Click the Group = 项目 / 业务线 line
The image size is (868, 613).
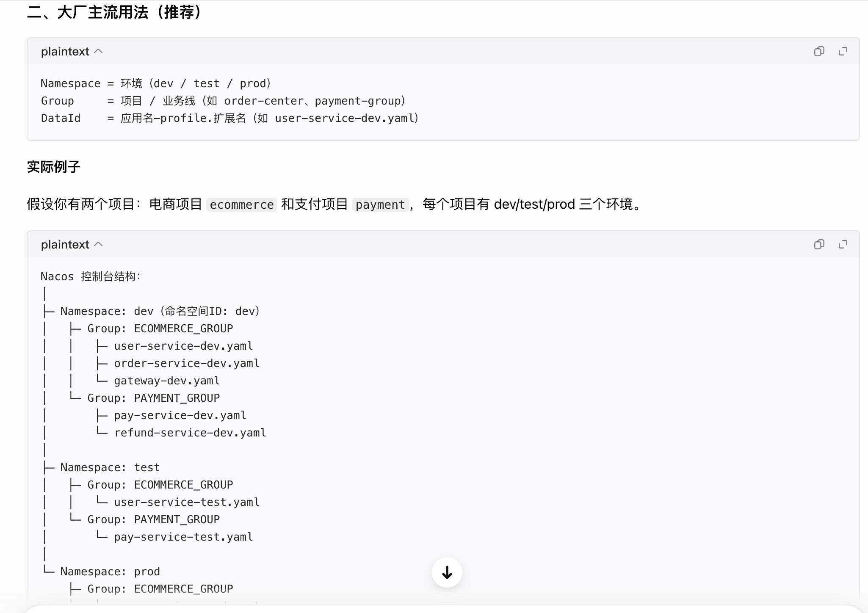(x=223, y=101)
